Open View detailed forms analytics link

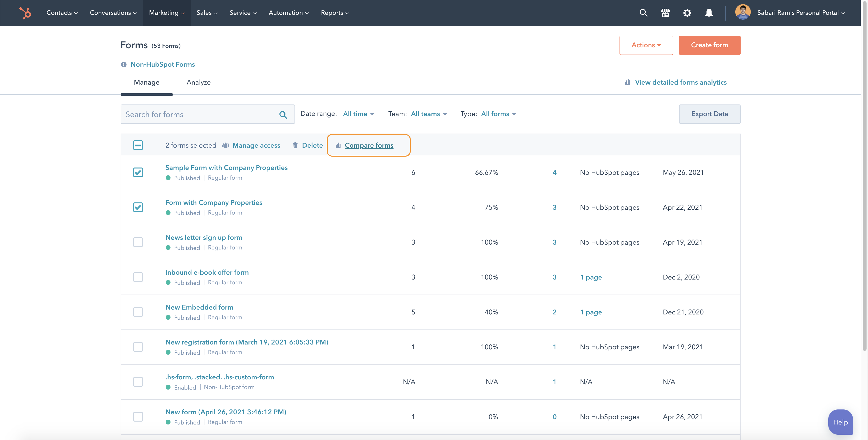click(x=680, y=82)
